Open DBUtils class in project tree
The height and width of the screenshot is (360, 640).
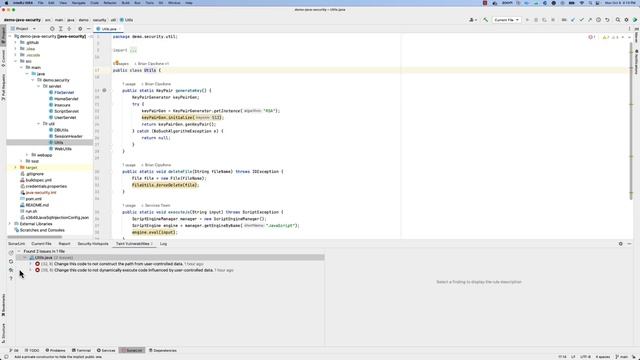pos(61,130)
